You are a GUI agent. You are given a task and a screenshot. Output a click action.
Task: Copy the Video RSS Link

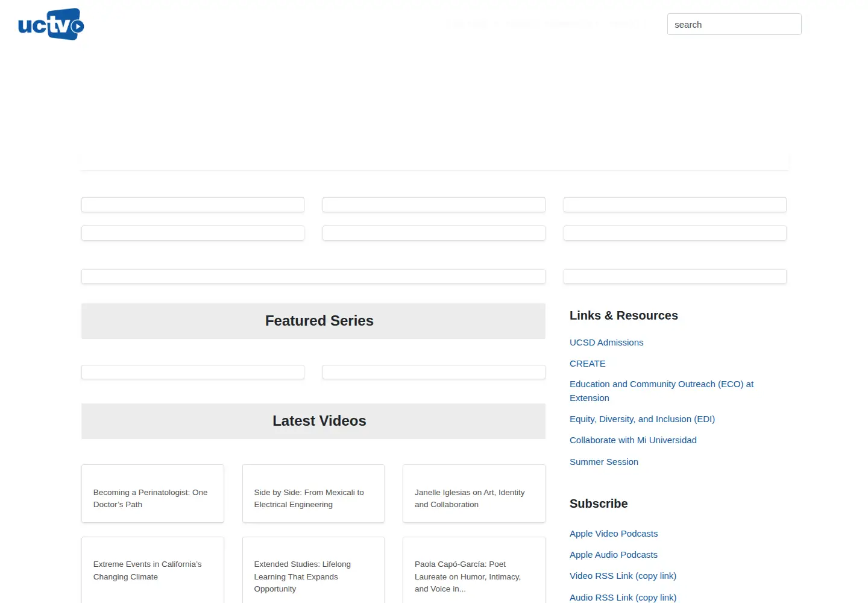pyautogui.click(x=623, y=576)
